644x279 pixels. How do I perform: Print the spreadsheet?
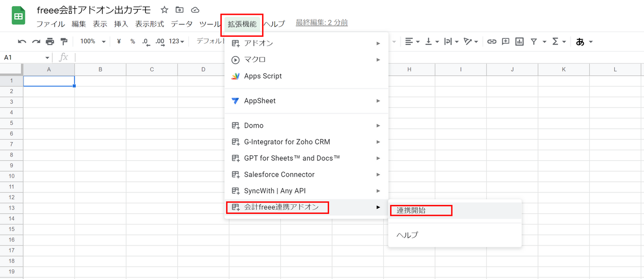[50, 42]
